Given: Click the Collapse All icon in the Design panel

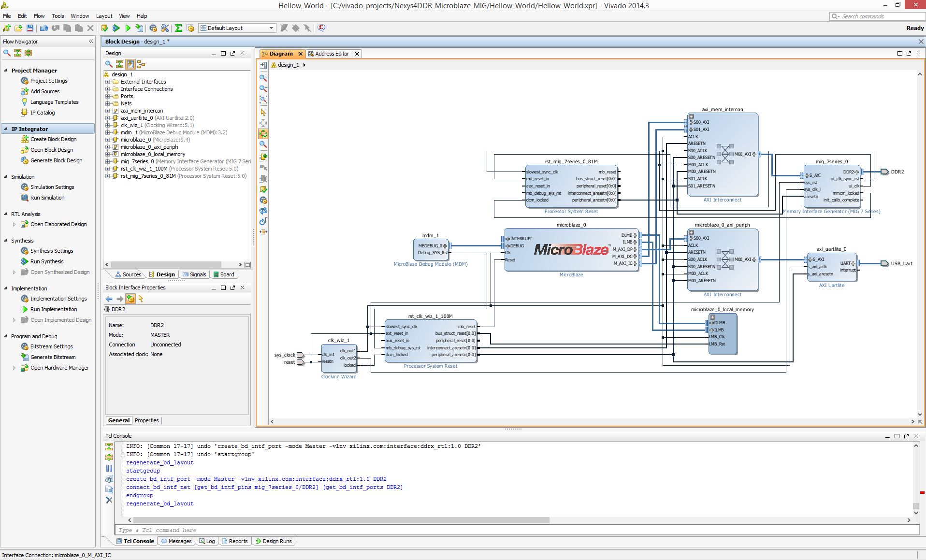Looking at the screenshot, I should 119,64.
